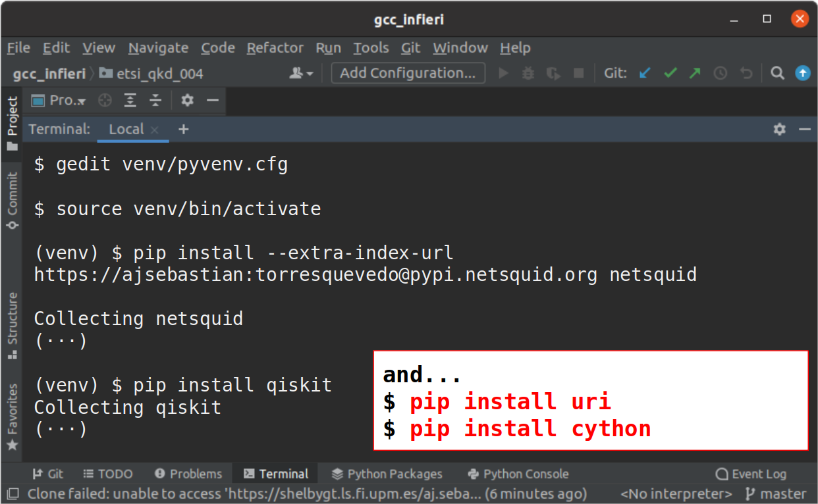Open Terminal panel gear settings
The width and height of the screenshot is (818, 504).
pos(780,130)
